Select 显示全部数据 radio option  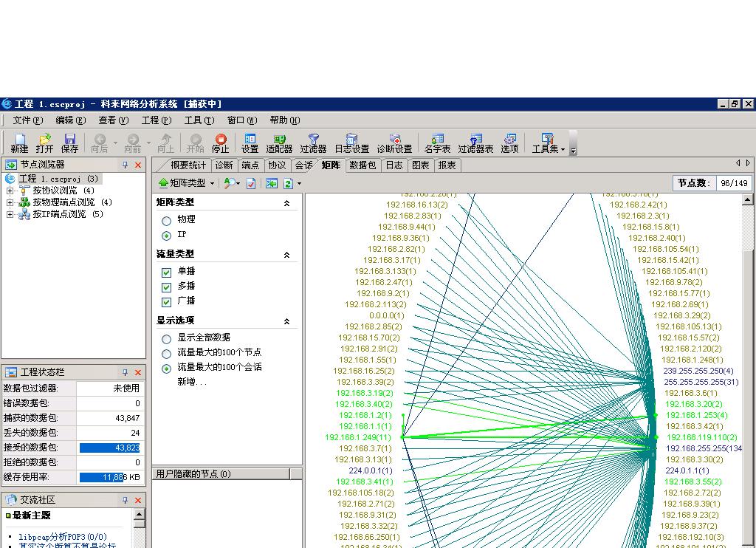(166, 338)
